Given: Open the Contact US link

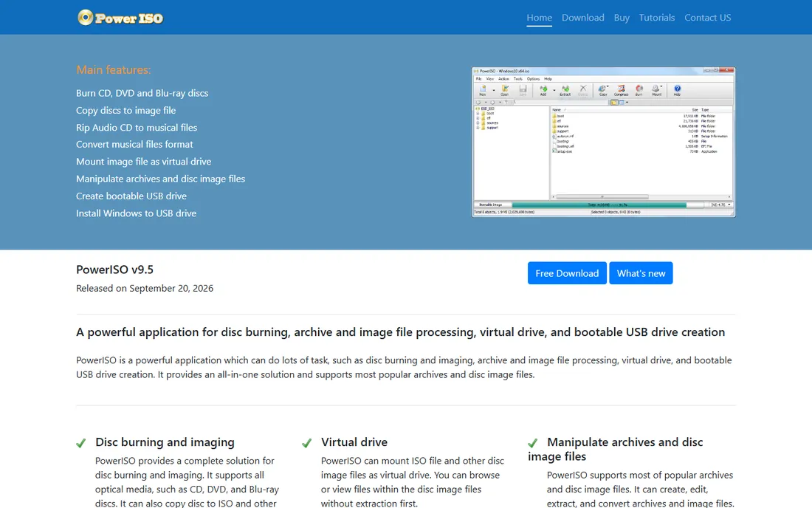Looking at the screenshot, I should coord(707,18).
